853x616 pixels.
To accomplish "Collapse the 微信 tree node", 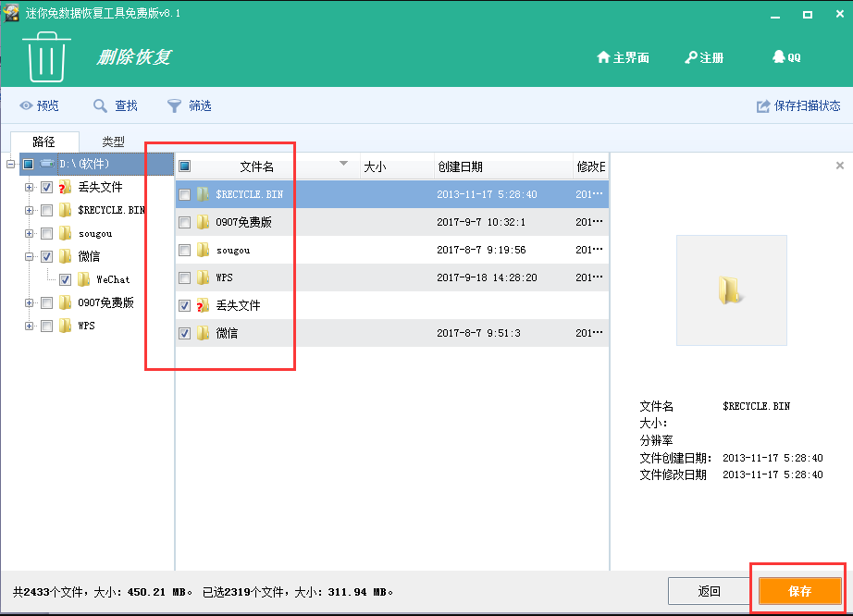I will pyautogui.click(x=29, y=256).
